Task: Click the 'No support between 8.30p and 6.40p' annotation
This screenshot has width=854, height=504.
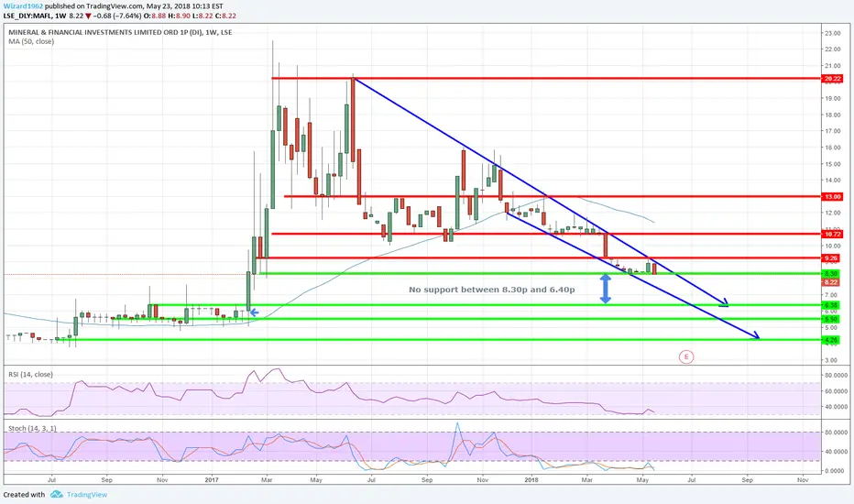Action: 492,290
